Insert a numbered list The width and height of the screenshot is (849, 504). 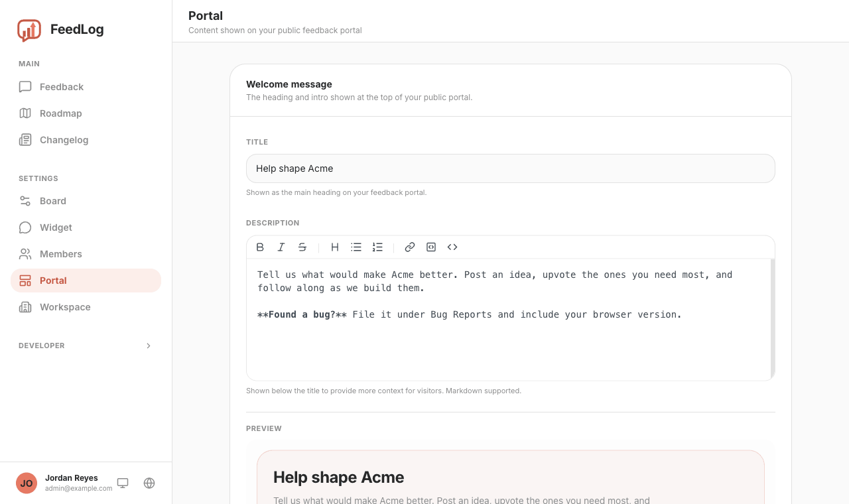coord(377,247)
